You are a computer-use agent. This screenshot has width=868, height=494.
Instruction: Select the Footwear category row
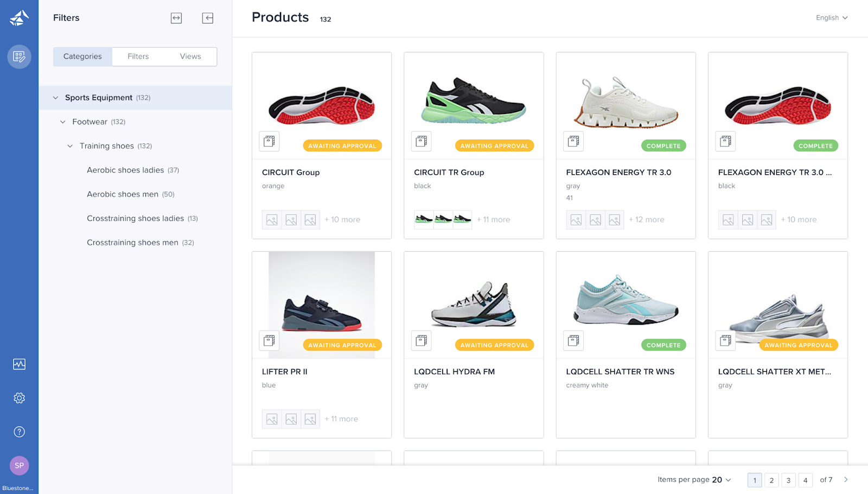pyautogui.click(x=135, y=122)
